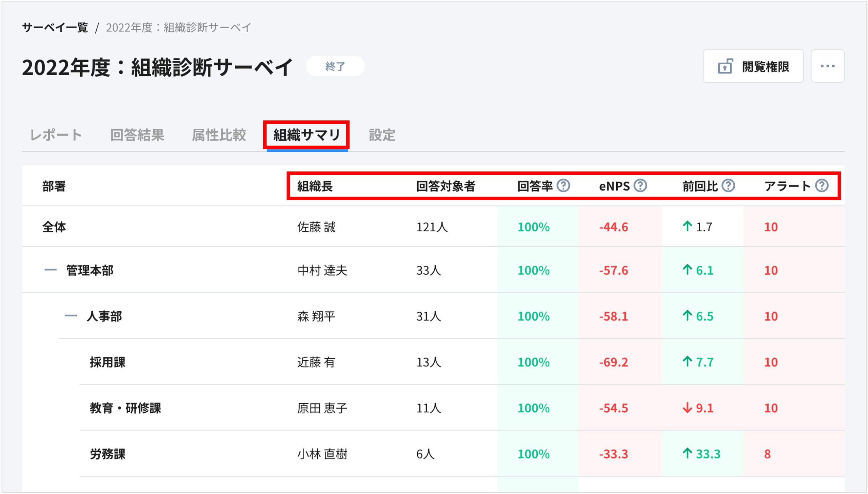Click the alert count 10 for 採用課
The image size is (868, 494).
click(x=771, y=362)
